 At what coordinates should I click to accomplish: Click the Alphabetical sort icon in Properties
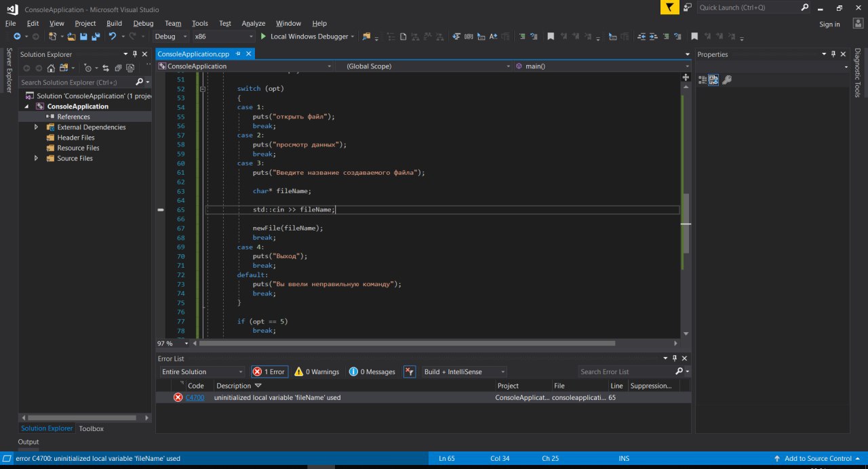click(x=713, y=80)
